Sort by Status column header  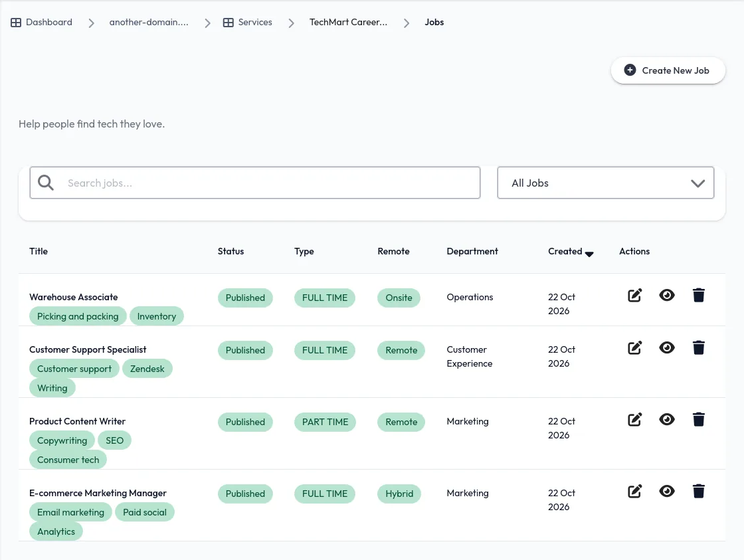click(231, 252)
